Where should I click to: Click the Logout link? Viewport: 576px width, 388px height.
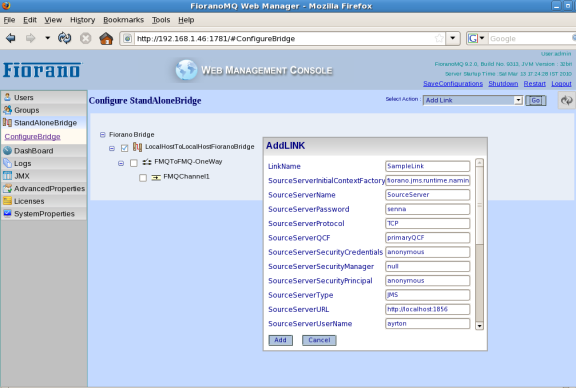pos(561,84)
